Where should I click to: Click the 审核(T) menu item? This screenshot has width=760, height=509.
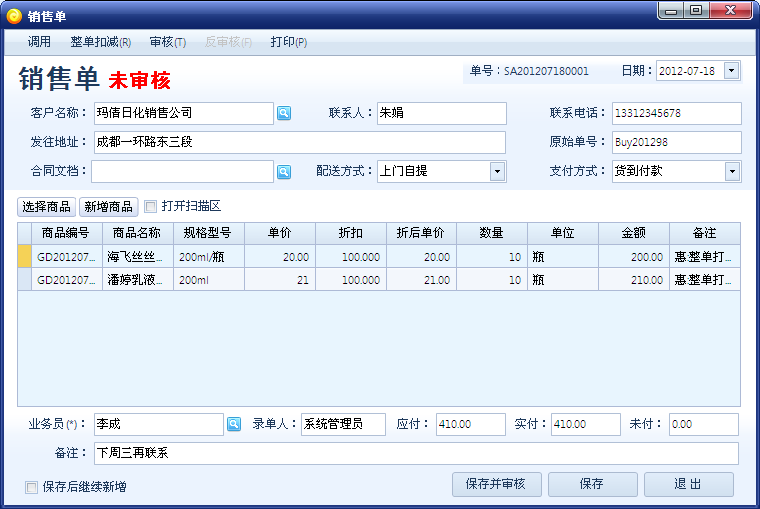[168, 42]
